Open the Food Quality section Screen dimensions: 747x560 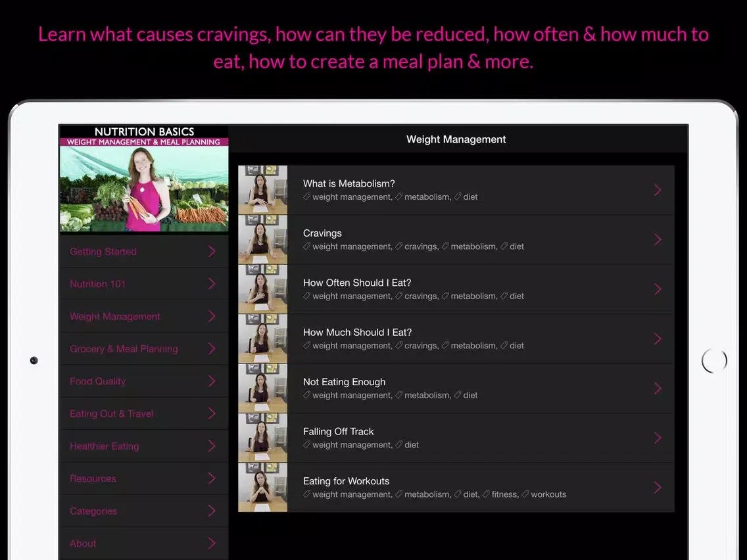pos(143,381)
